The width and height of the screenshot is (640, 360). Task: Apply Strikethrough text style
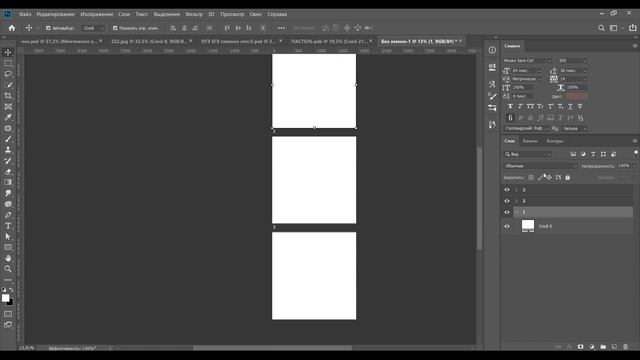click(x=580, y=106)
